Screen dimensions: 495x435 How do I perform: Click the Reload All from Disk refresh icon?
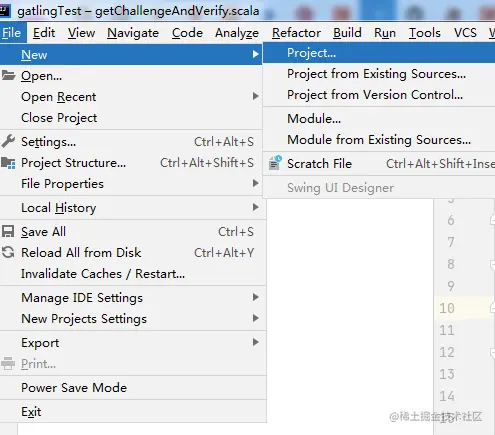click(8, 252)
